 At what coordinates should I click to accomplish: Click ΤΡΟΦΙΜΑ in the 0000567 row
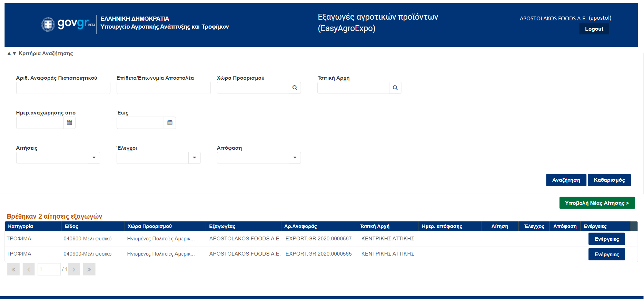(19, 239)
